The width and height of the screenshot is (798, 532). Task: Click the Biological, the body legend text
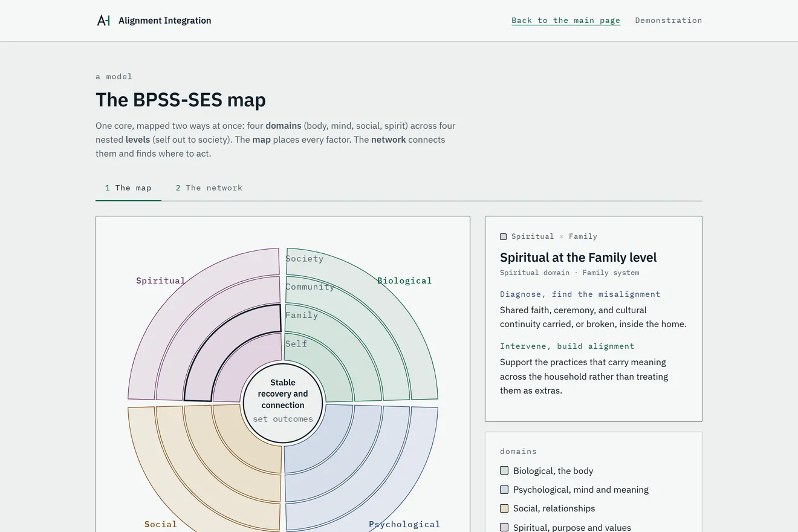553,470
